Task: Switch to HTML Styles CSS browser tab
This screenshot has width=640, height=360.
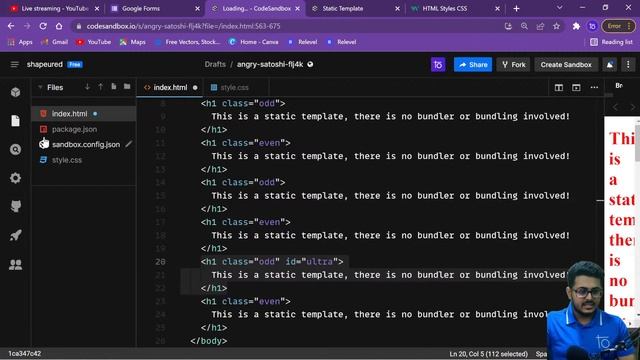Action: coord(455,8)
